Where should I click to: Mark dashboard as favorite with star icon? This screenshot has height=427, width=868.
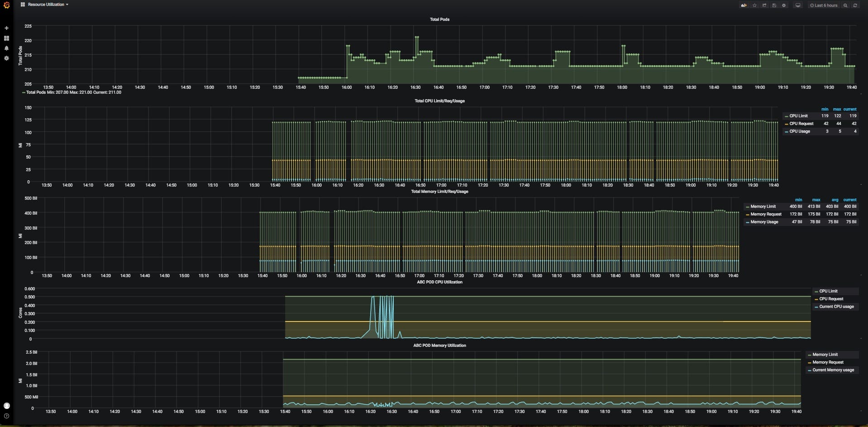coord(754,5)
